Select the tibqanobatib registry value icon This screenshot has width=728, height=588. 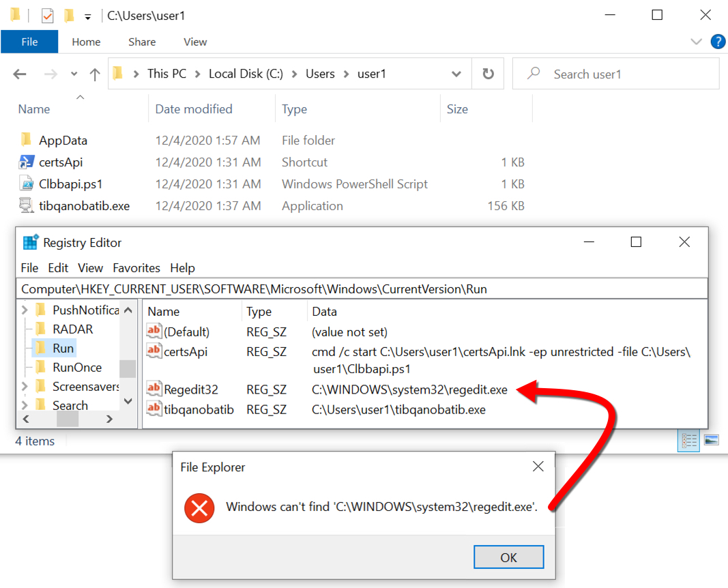point(154,409)
